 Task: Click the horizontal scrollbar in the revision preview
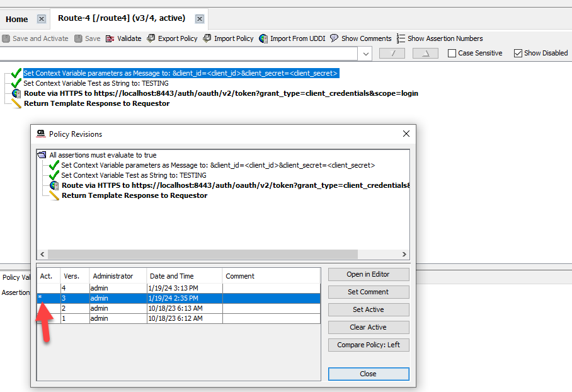coord(202,254)
